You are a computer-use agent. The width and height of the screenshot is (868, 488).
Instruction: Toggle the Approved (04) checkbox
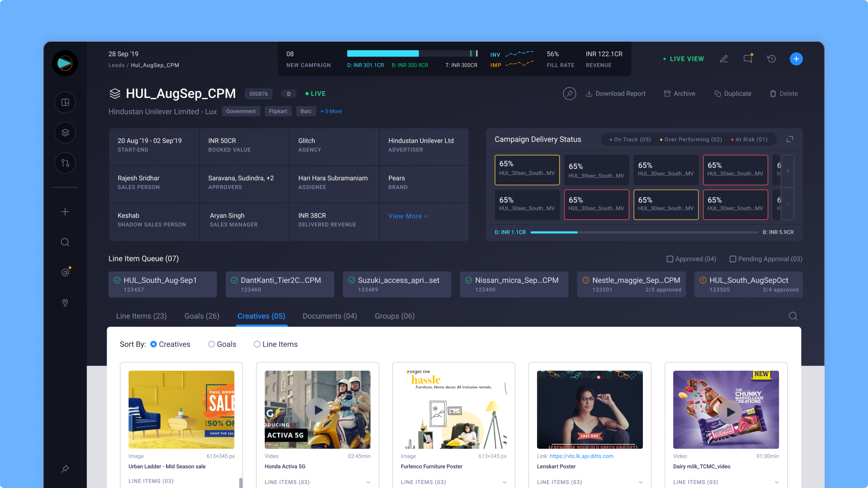click(670, 259)
